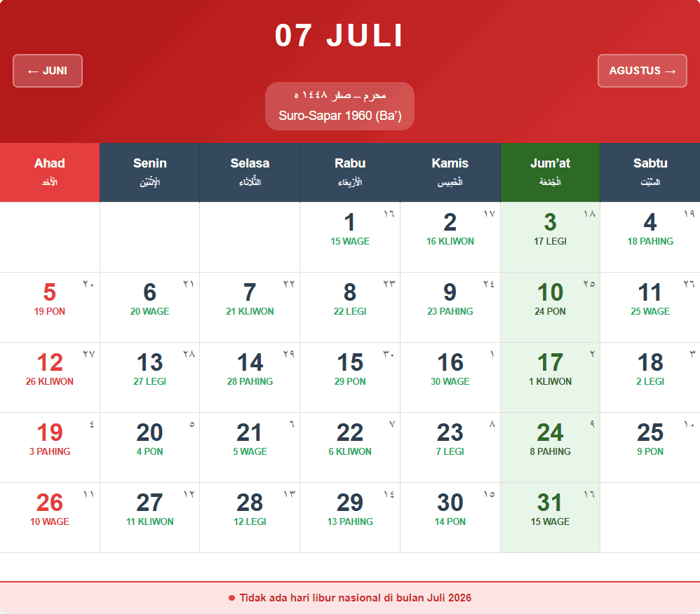Pick July 4, 18 Pahing
This screenshot has height=614, width=700.
pyautogui.click(x=650, y=238)
